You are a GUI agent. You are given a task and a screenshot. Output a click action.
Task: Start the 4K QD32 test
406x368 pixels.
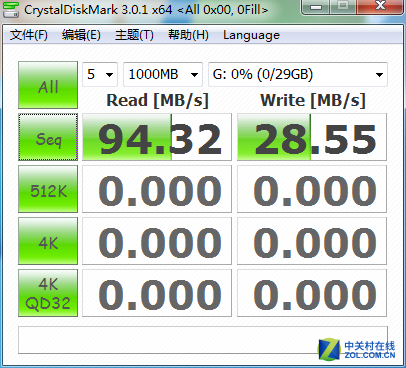tap(48, 293)
